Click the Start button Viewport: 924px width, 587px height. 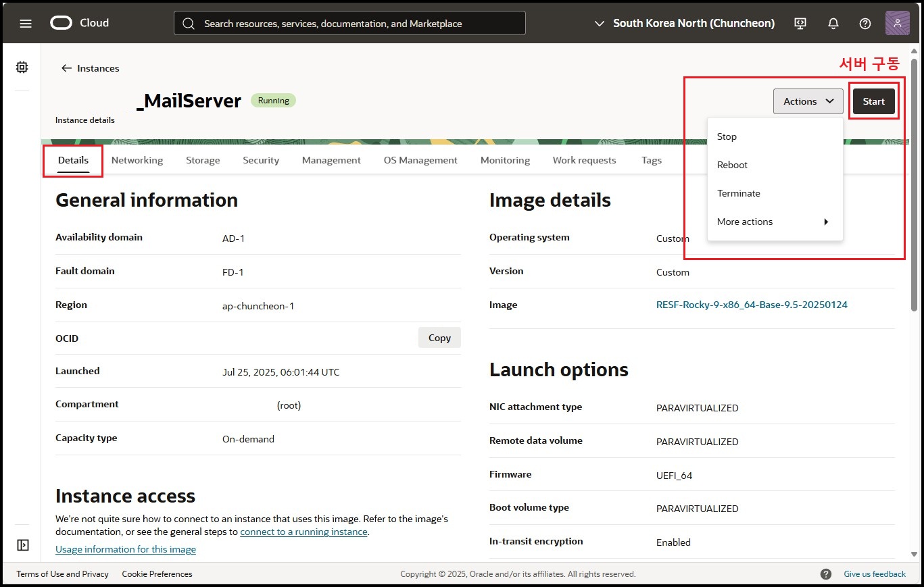874,101
